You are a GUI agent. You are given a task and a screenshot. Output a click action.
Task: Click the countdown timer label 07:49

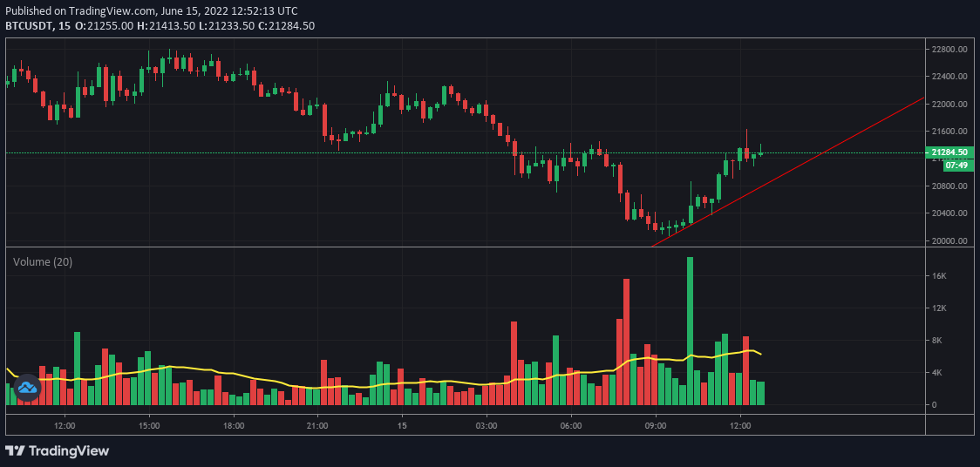coord(956,166)
